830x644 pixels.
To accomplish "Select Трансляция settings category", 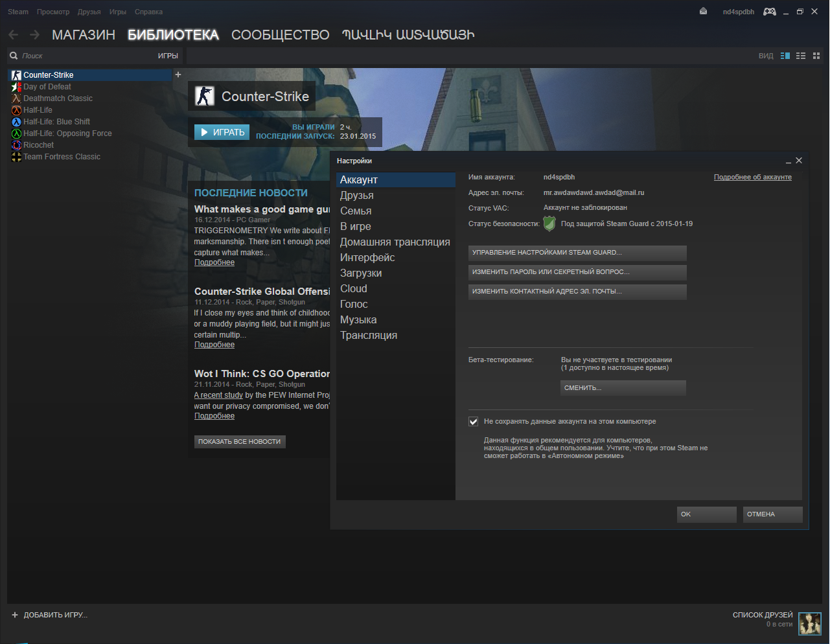I will pyautogui.click(x=396, y=335).
